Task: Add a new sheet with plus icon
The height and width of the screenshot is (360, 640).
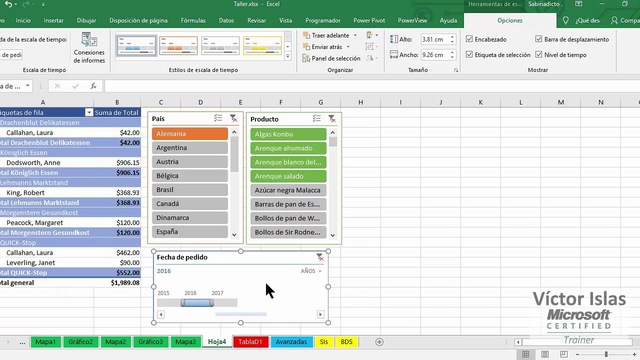Action: pos(379,342)
